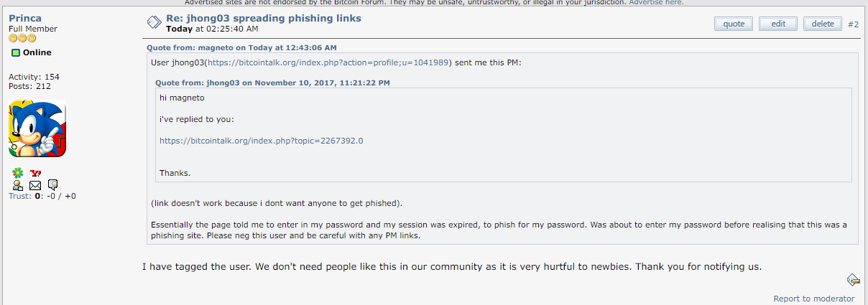Image resolution: width=868 pixels, height=305 pixels.
Task: Follow the 'Quote from: jhong03' link
Action: (x=272, y=83)
